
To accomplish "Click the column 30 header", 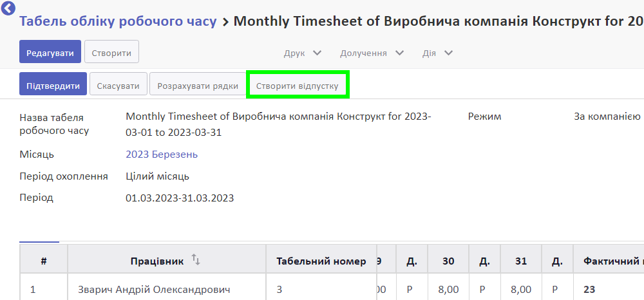I will coord(448,261).
